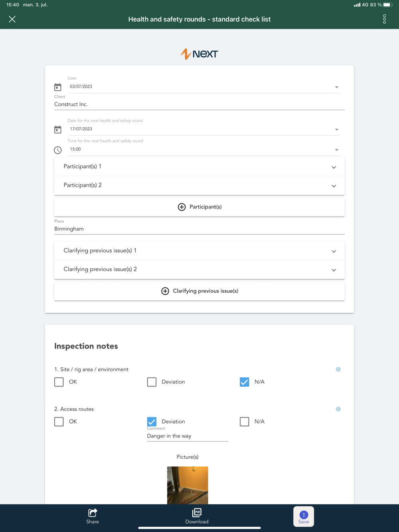Viewport: 399px width, 532px height.
Task: Tap the clock icon for next round time
Action: [58, 150]
